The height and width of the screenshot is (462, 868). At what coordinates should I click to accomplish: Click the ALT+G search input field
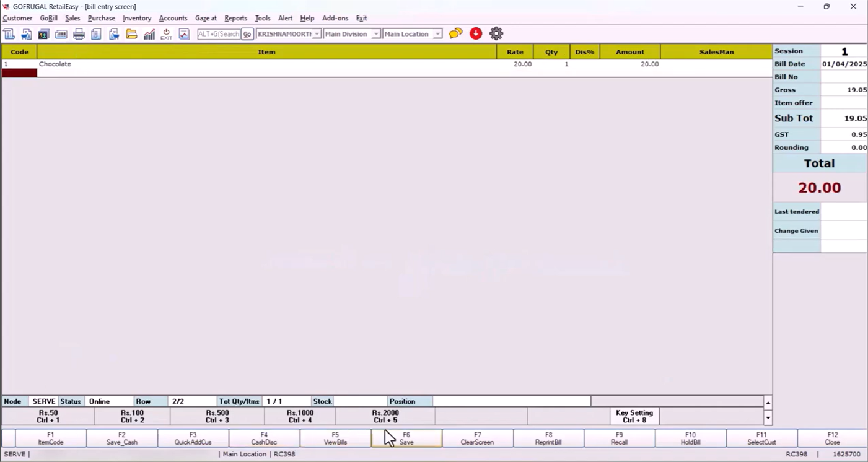219,34
